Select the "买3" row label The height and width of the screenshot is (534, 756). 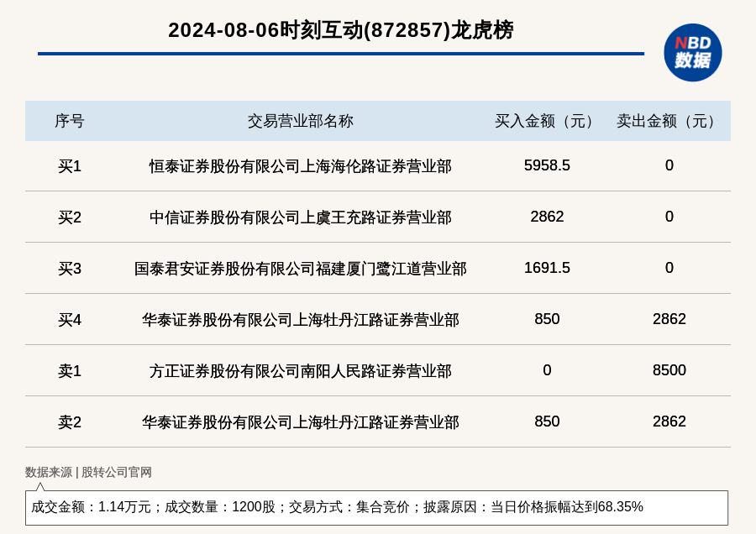point(70,269)
